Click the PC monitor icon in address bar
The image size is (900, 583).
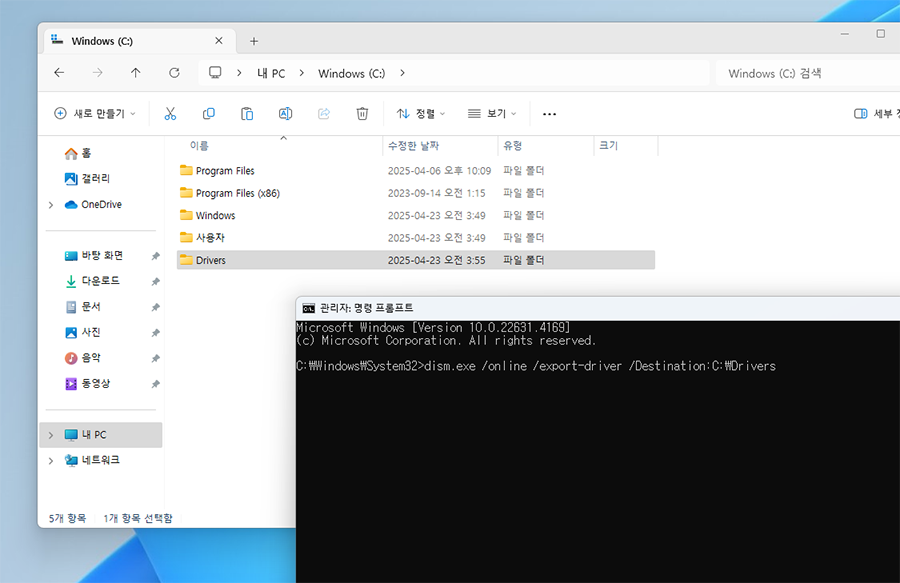[x=215, y=73]
